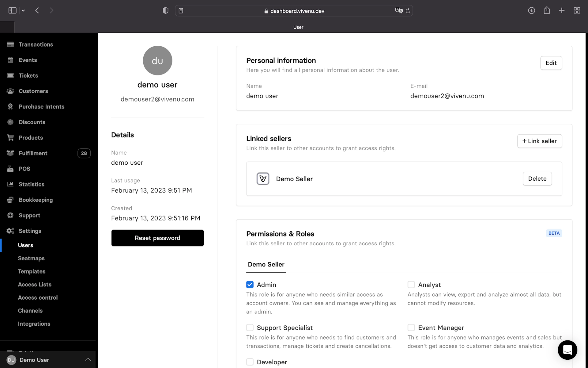Click the Safari downloads icon

tap(531, 10)
